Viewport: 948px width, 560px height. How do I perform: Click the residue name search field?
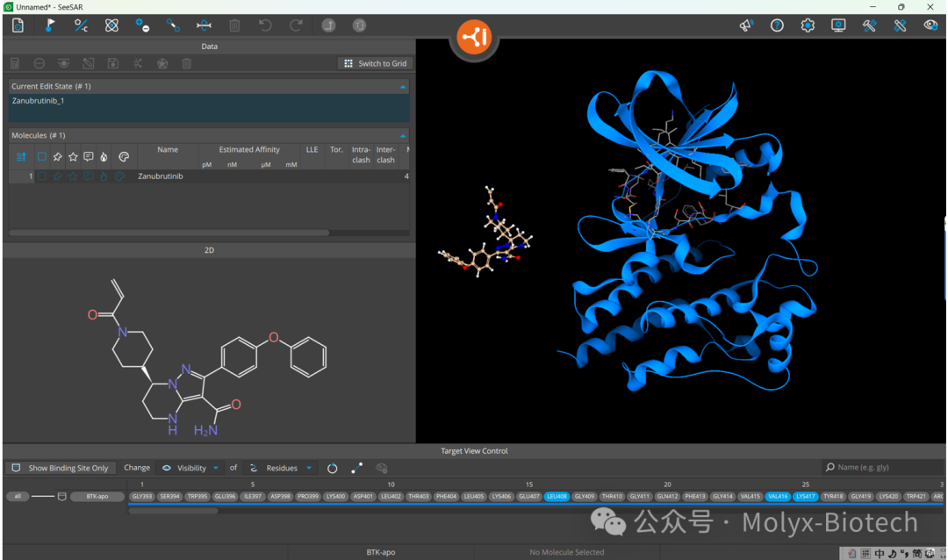point(883,468)
